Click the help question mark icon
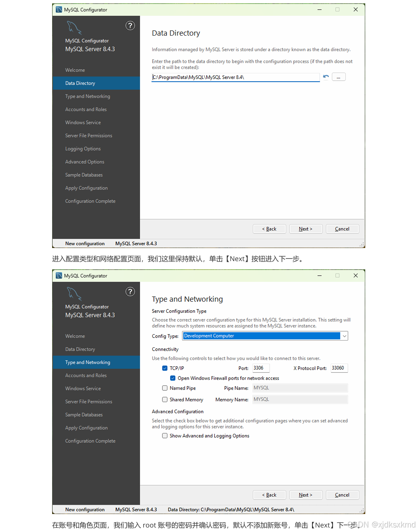This screenshot has width=417, height=532. pos(130,25)
